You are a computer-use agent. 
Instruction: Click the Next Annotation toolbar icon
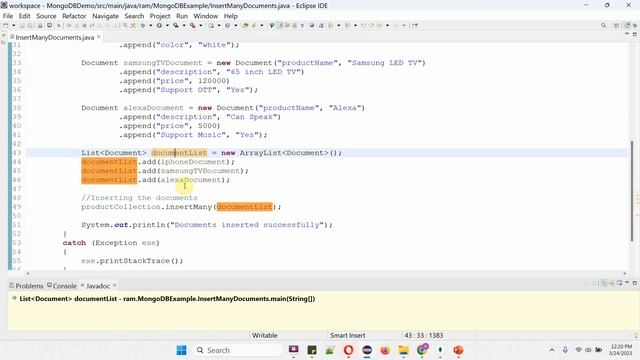point(331,25)
